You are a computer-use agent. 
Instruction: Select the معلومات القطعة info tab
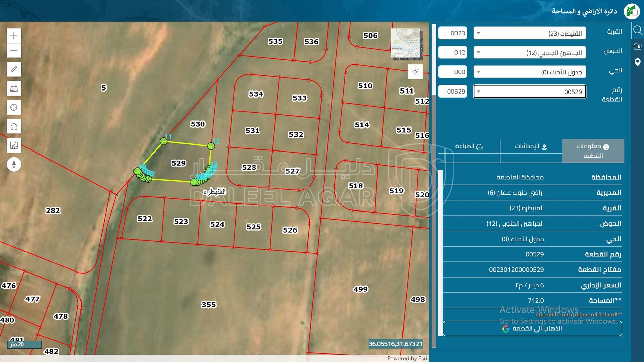[593, 151]
